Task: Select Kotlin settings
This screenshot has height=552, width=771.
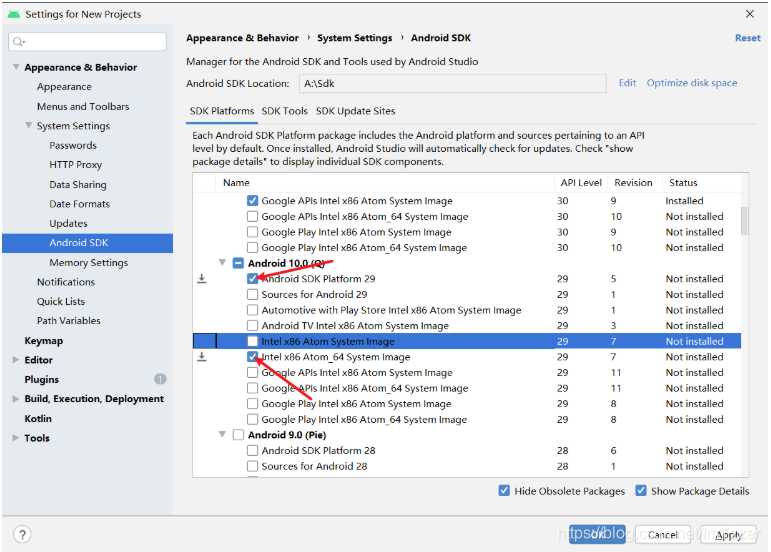Action: pyautogui.click(x=38, y=418)
